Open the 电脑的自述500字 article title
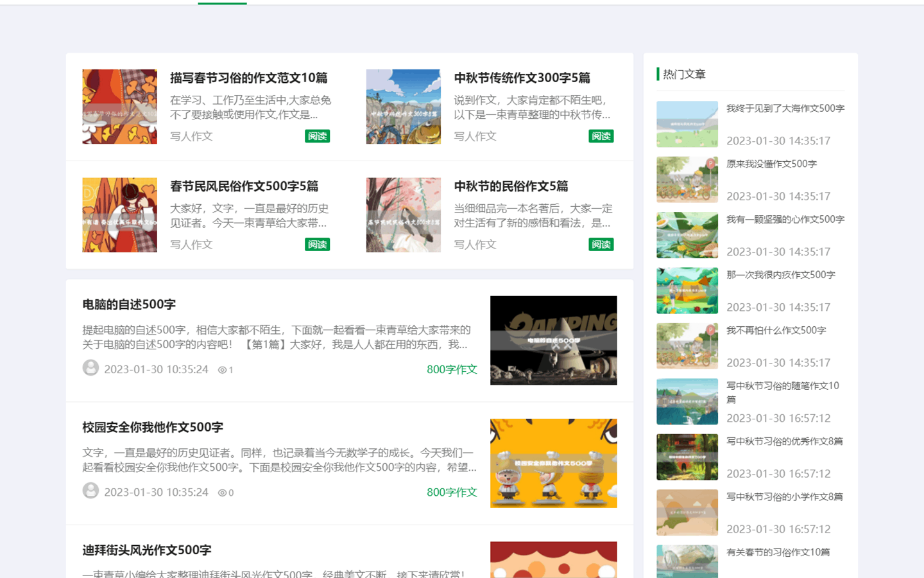Viewport: 924px width, 578px height. coord(129,304)
